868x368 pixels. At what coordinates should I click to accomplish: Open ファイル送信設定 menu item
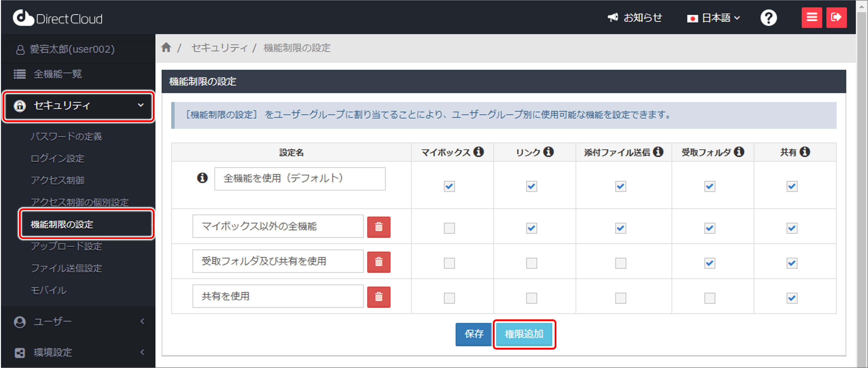pyautogui.click(x=66, y=268)
